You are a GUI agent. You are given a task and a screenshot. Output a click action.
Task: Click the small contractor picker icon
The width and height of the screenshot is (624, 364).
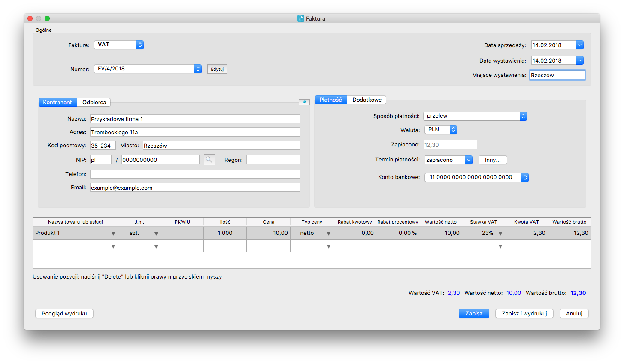coord(304,102)
